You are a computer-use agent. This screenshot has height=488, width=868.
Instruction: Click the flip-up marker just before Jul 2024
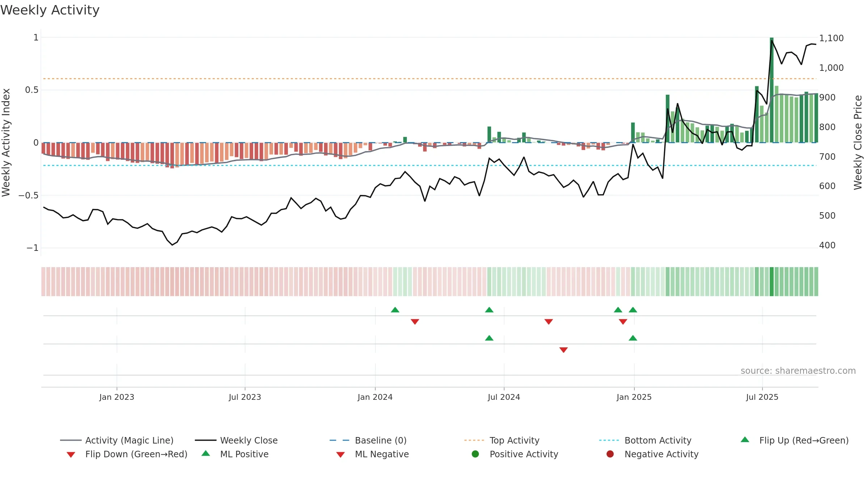click(489, 310)
